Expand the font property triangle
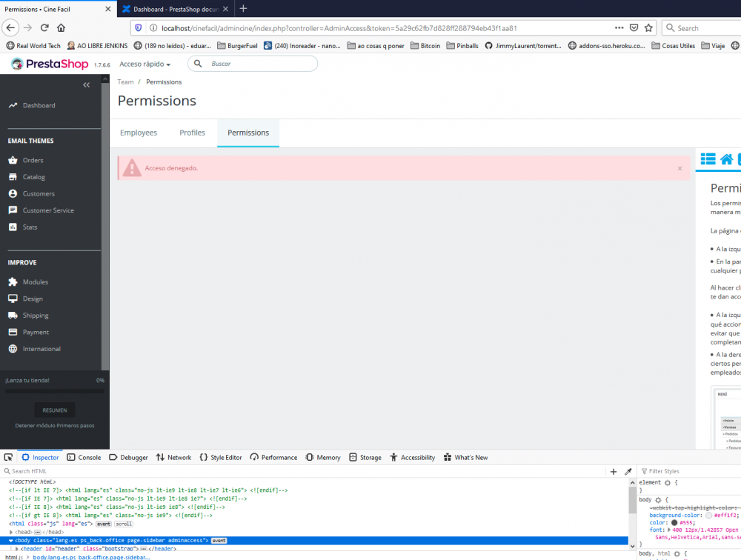741x560 pixels. click(x=669, y=530)
